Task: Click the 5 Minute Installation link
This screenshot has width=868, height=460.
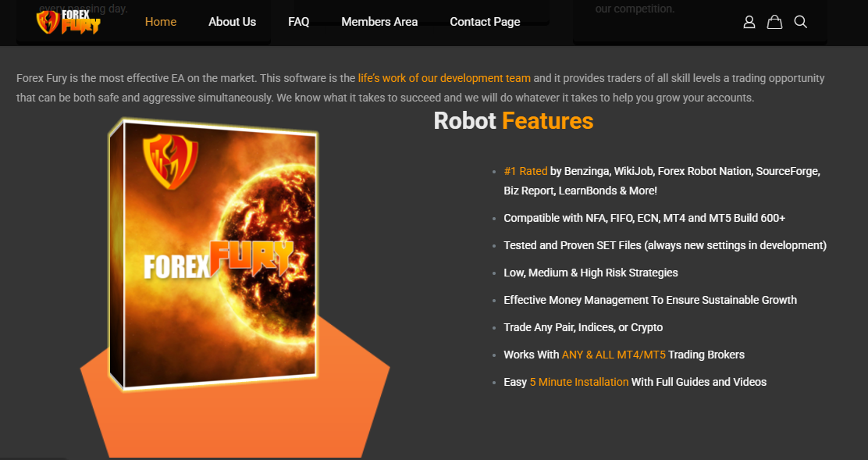Action: [579, 382]
